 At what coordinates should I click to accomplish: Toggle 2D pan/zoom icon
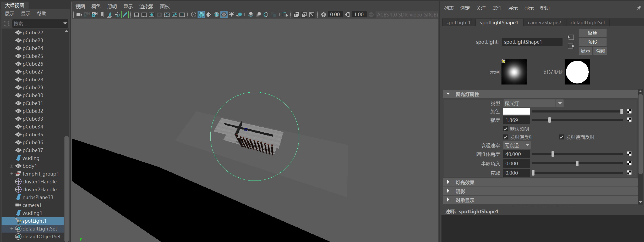click(117, 15)
